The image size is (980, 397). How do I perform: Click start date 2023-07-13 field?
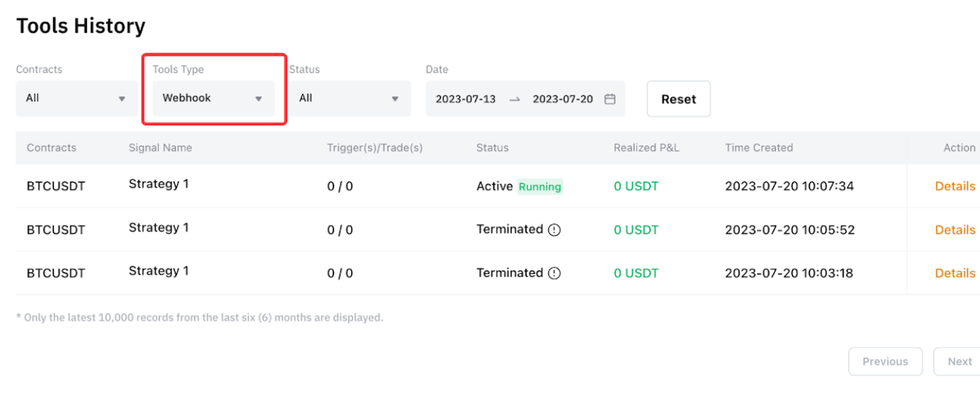pyautogui.click(x=466, y=99)
